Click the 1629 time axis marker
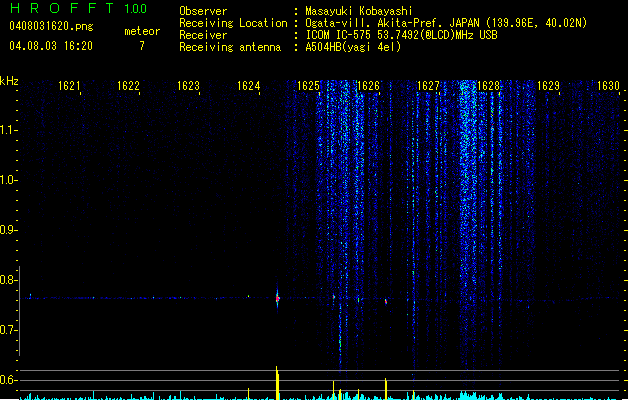 548,86
